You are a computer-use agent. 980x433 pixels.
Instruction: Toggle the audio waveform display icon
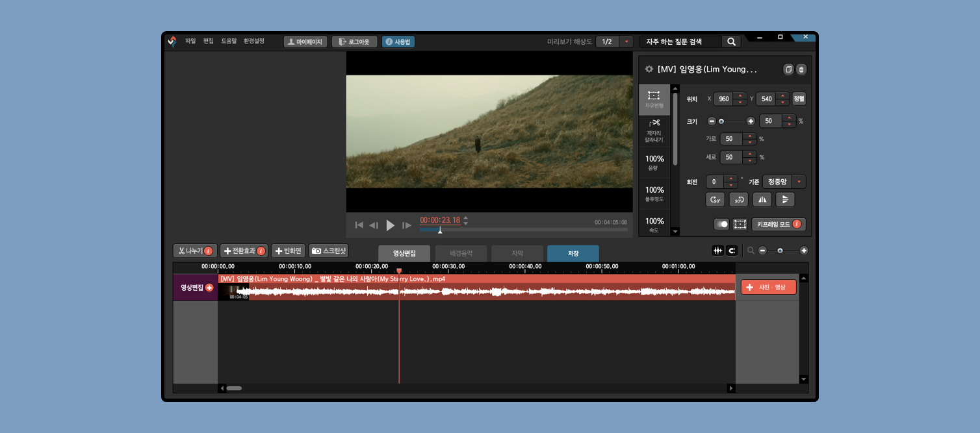coord(718,251)
